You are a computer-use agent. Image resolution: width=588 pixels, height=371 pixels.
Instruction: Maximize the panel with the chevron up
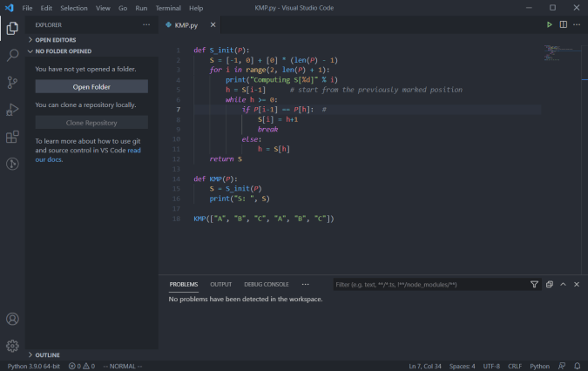click(x=564, y=285)
